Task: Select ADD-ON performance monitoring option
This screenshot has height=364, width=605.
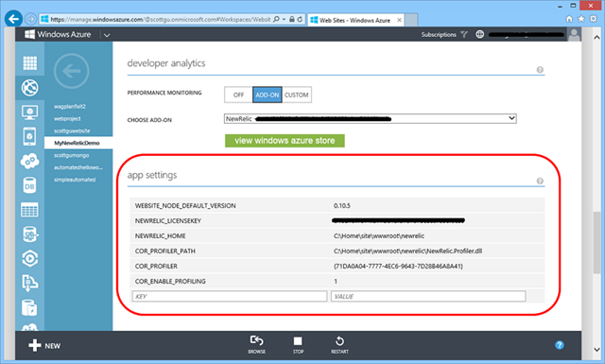Action: [x=267, y=95]
